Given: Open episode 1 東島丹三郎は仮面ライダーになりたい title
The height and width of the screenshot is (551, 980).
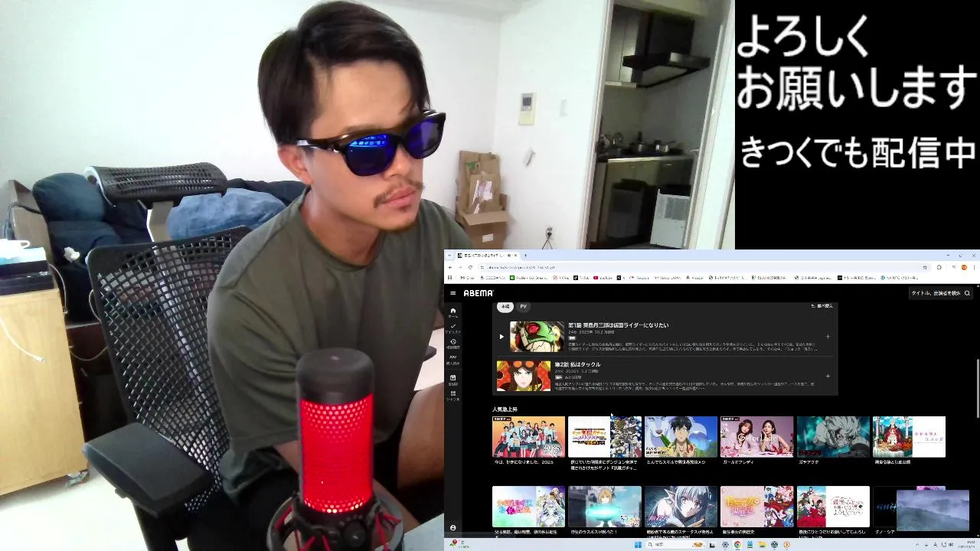Looking at the screenshot, I should click(618, 325).
